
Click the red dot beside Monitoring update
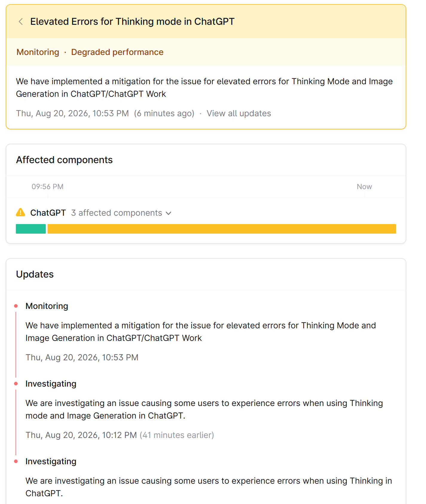(x=16, y=306)
